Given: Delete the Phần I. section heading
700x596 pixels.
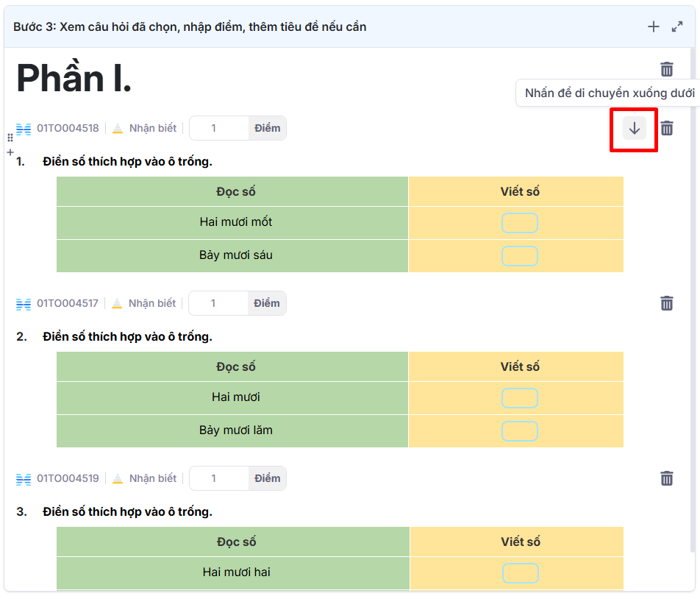Looking at the screenshot, I should point(667,70).
